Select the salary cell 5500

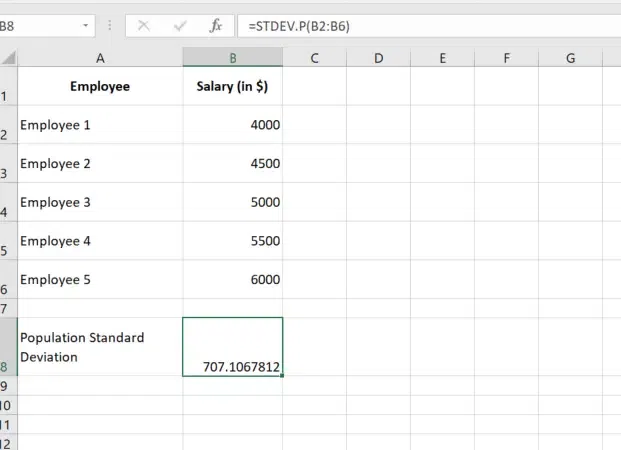[233, 240]
